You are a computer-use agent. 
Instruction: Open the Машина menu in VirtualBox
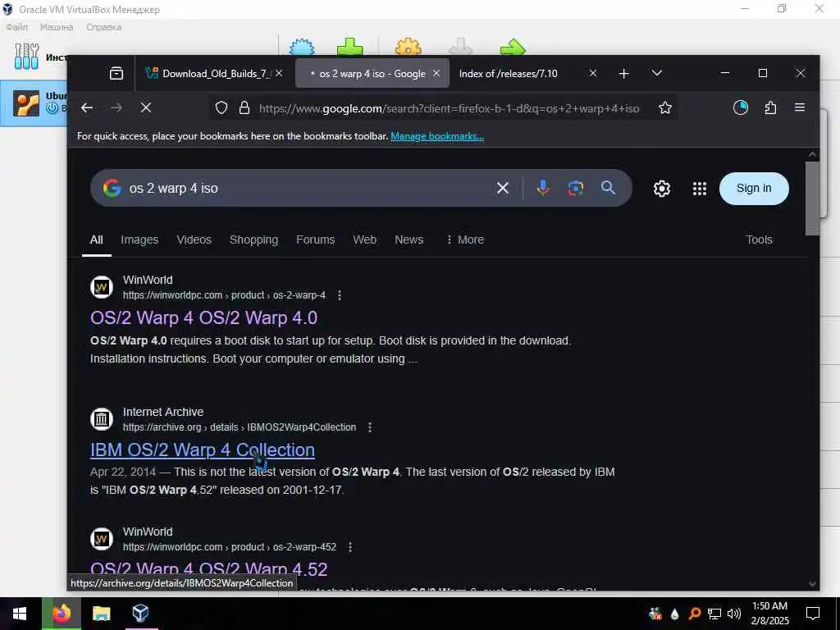click(x=57, y=27)
